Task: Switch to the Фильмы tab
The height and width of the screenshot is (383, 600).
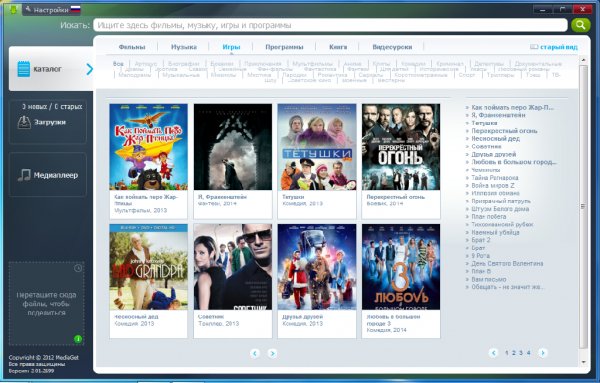Action: click(132, 47)
